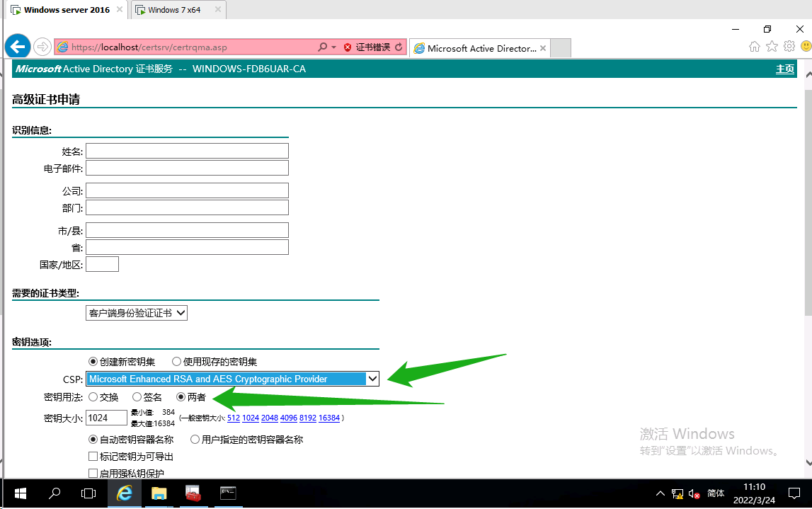
Task: Select 两者 key usage radio button
Action: coord(181,397)
